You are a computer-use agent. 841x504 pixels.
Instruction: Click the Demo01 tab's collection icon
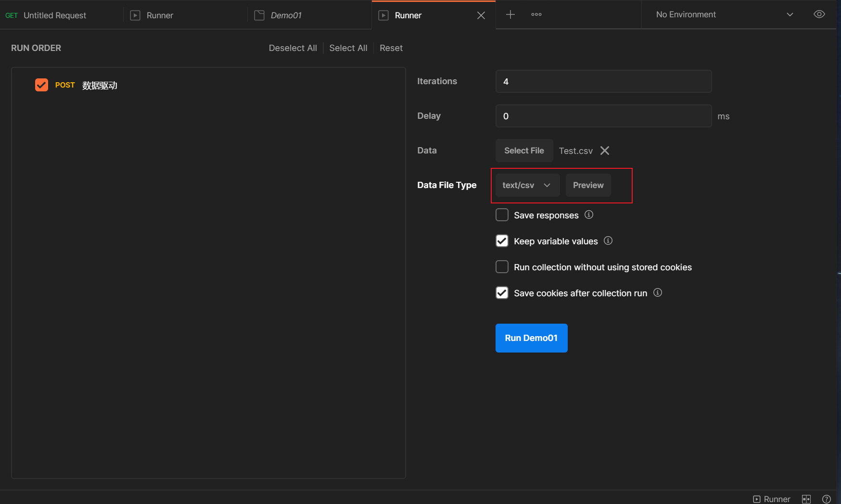(259, 15)
